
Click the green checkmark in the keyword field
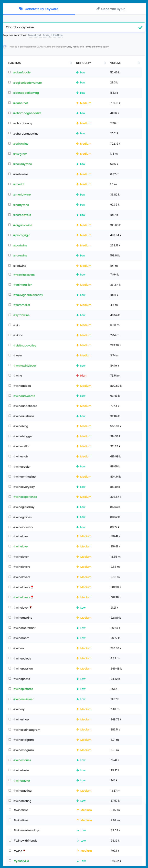pyautogui.click(x=140, y=27)
